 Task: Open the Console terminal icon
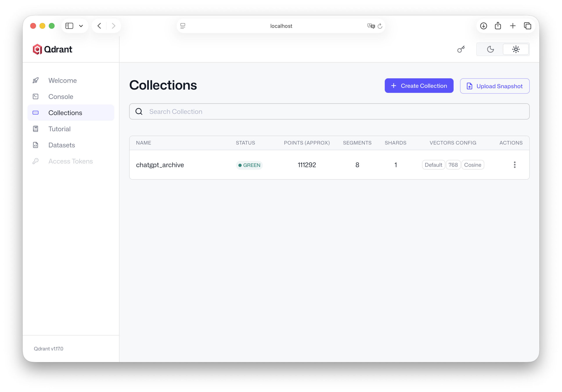36,96
